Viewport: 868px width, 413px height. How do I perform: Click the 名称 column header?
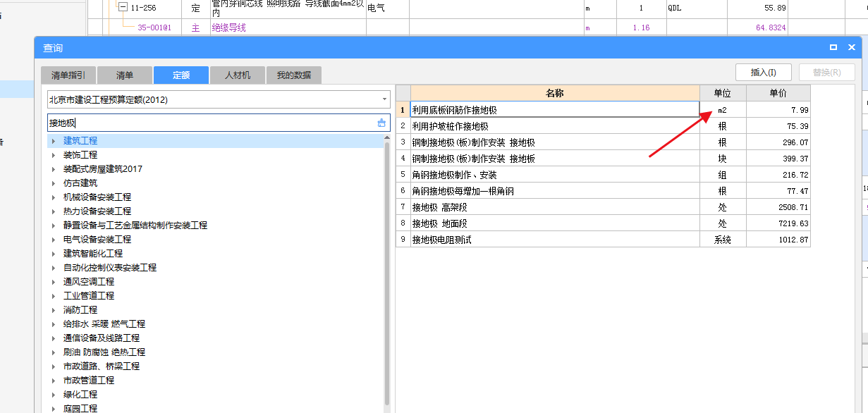[x=555, y=93]
